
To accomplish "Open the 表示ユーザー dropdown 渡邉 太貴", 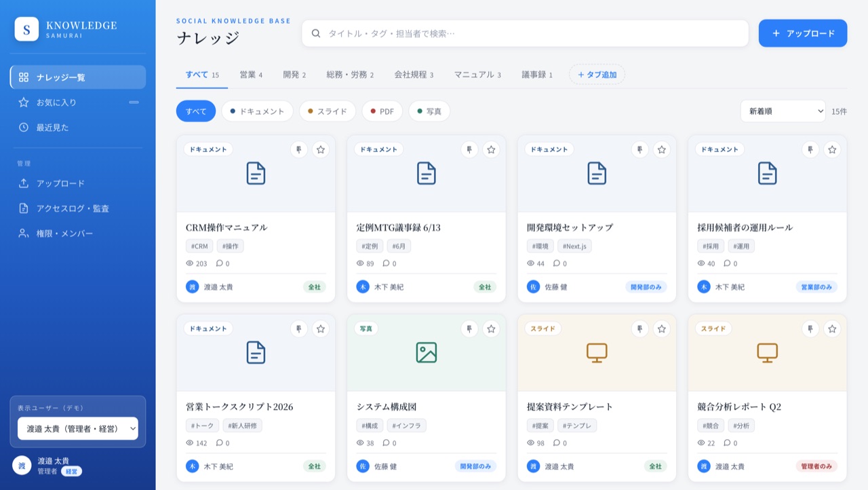I will coord(78,429).
